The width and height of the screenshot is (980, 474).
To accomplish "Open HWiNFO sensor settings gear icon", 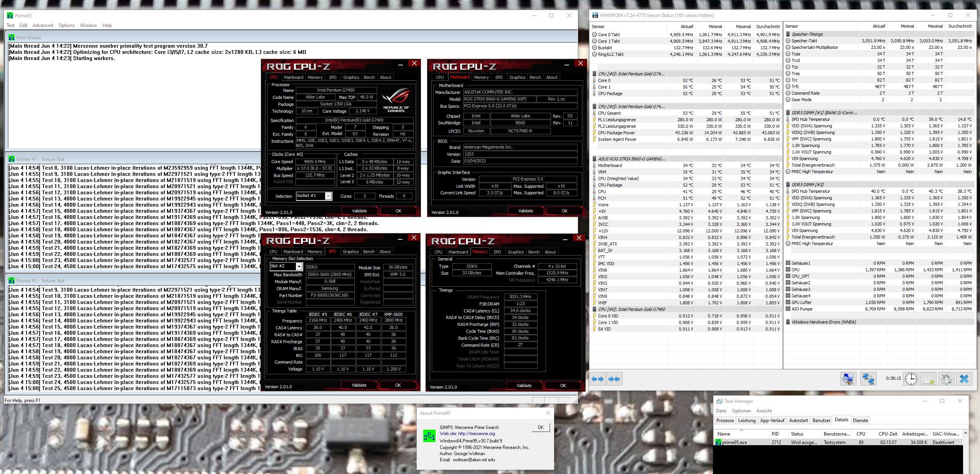I will pos(946,379).
